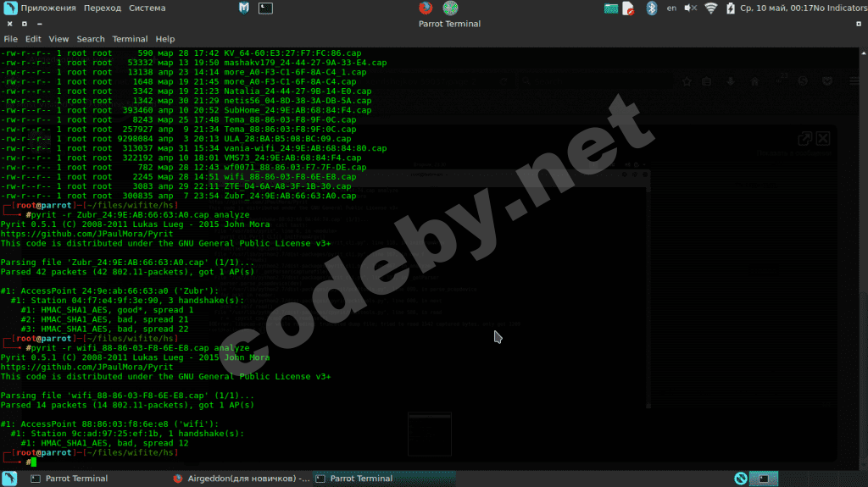
Task: Open the View menu in Parrot Terminal
Action: click(58, 39)
